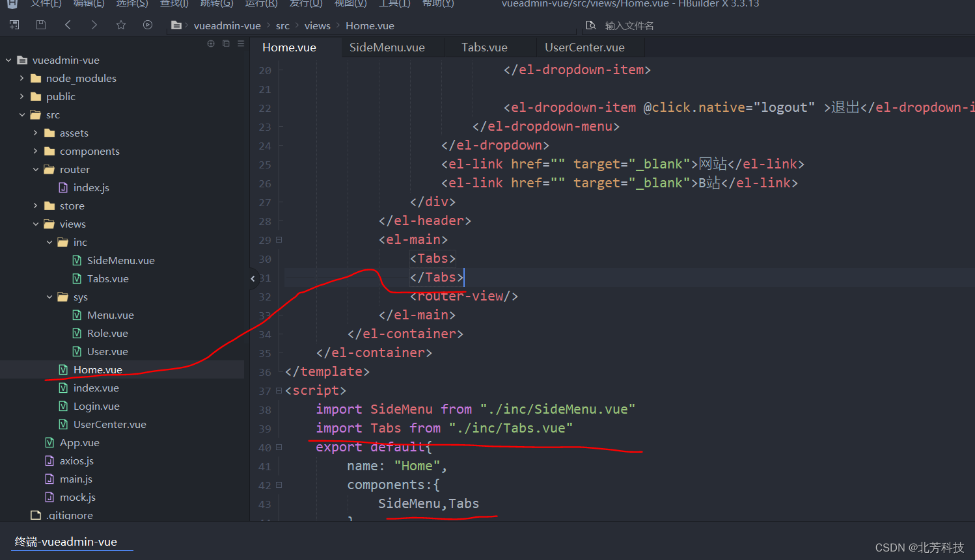The width and height of the screenshot is (975, 560).
Task: Open Menu.vue in the sys folder
Action: click(111, 315)
